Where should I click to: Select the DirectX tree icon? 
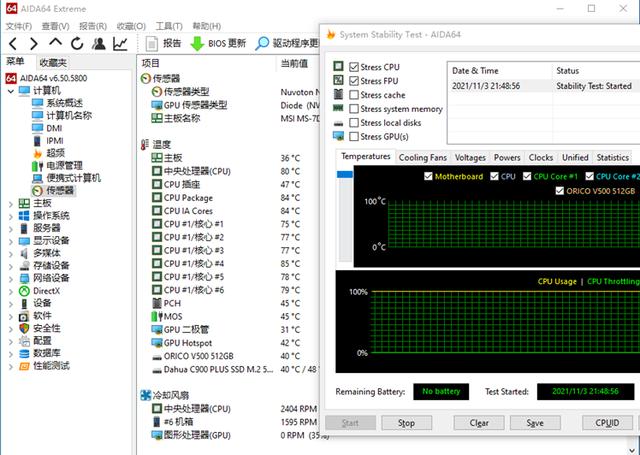click(24, 290)
